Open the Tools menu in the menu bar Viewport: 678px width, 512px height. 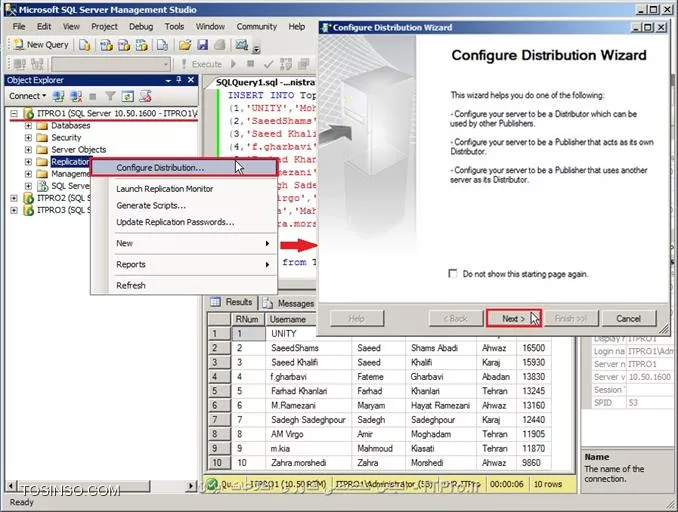tap(174, 26)
